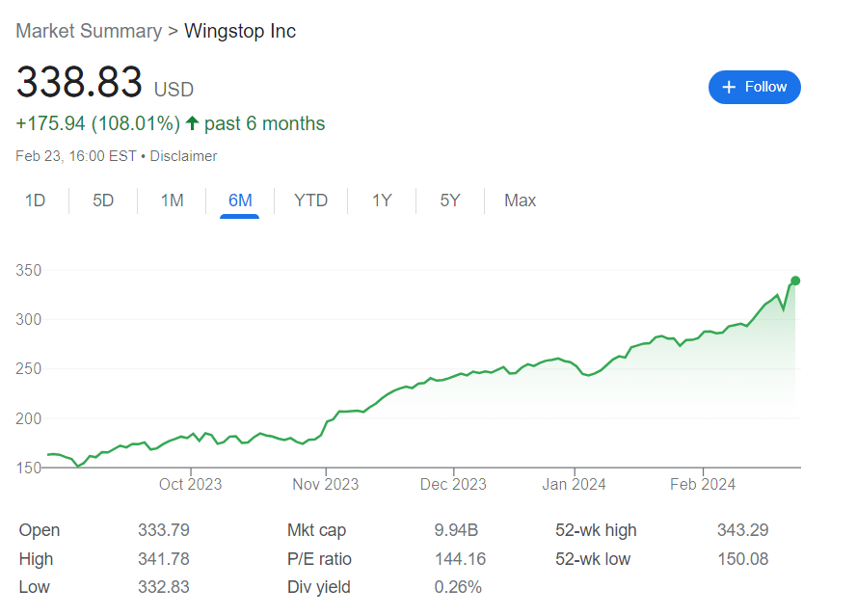Viewport: 857px width, 616px height.
Task: Click the 350 y-axis label
Action: (x=28, y=270)
